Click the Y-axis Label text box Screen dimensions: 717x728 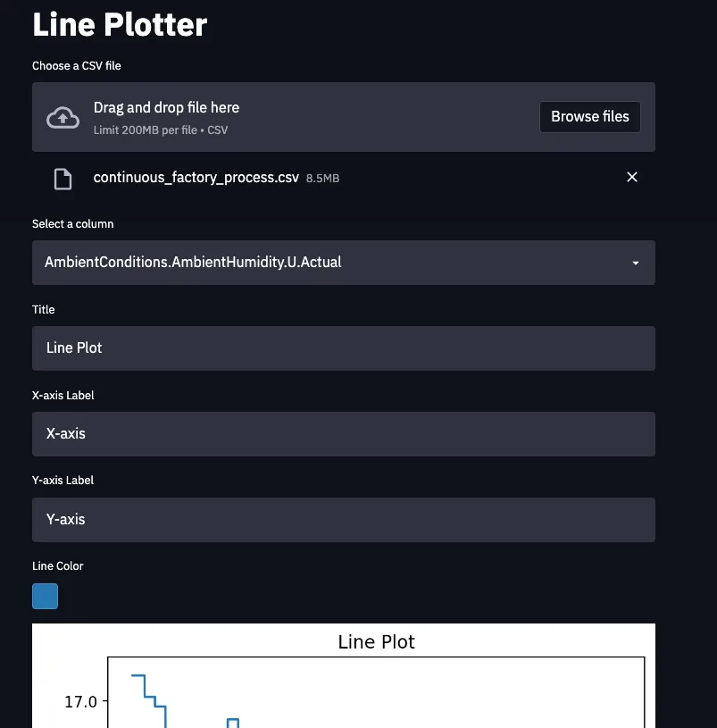click(x=344, y=519)
